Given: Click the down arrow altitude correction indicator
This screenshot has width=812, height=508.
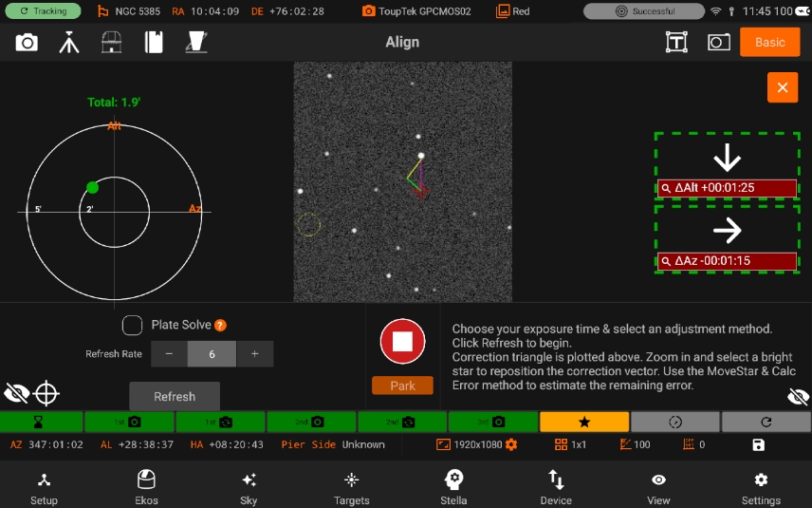Looking at the screenshot, I should click(727, 158).
